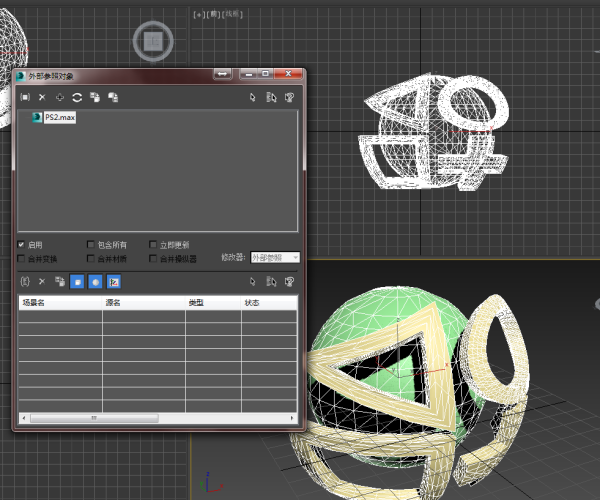Add objects icon in entity toolbar
Viewport: 600px width, 500px height.
(25, 282)
